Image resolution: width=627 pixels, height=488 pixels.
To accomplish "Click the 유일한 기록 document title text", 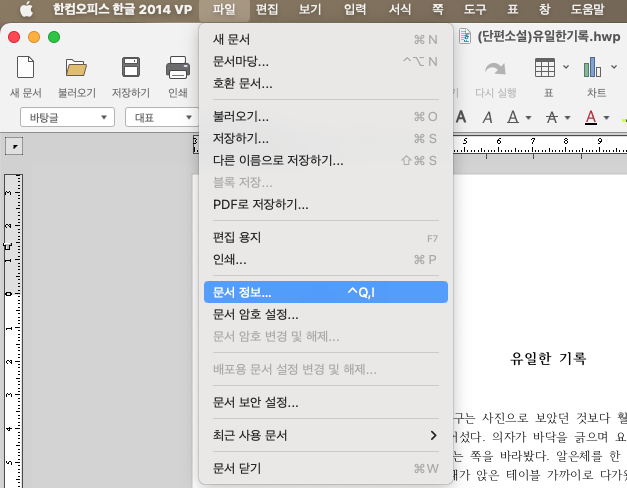I will point(548,358).
